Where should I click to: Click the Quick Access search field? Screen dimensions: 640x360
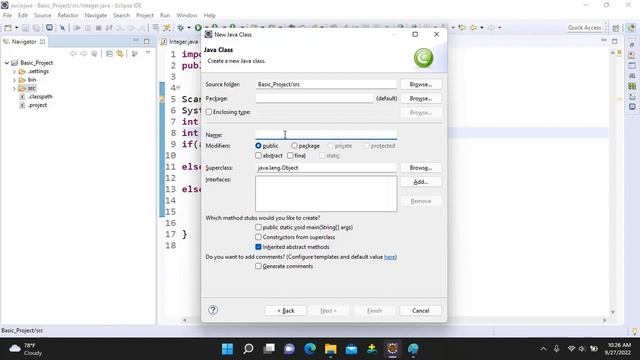coord(584,28)
